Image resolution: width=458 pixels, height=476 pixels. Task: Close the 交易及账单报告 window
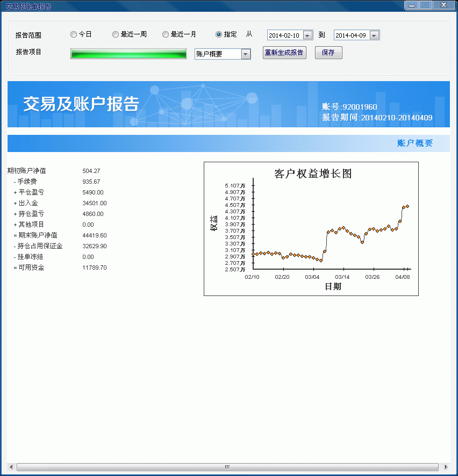[443, 5]
